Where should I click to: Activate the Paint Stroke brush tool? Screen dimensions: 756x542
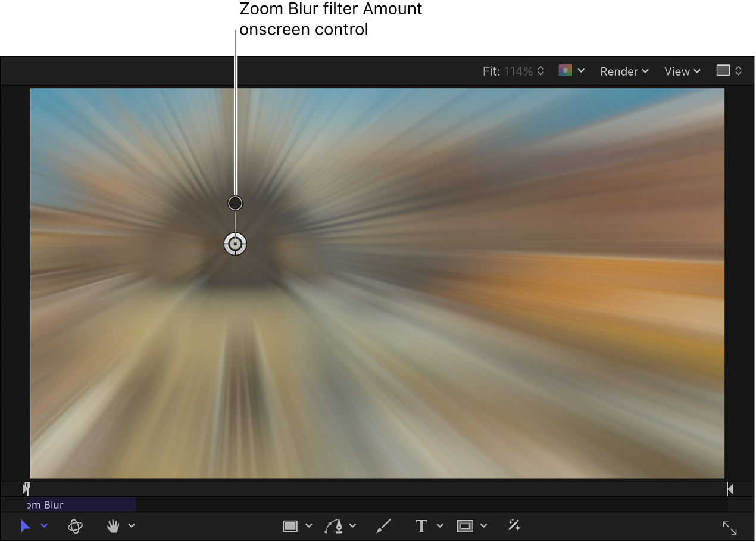[x=383, y=526]
